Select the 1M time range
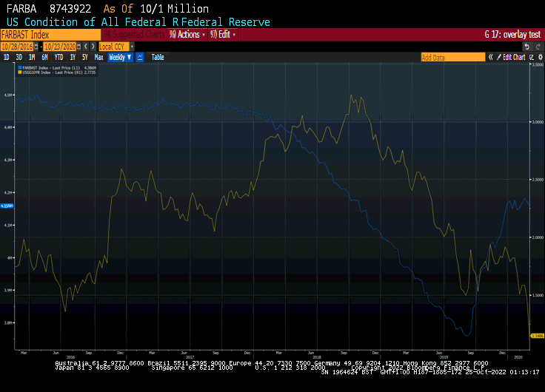 pos(32,57)
